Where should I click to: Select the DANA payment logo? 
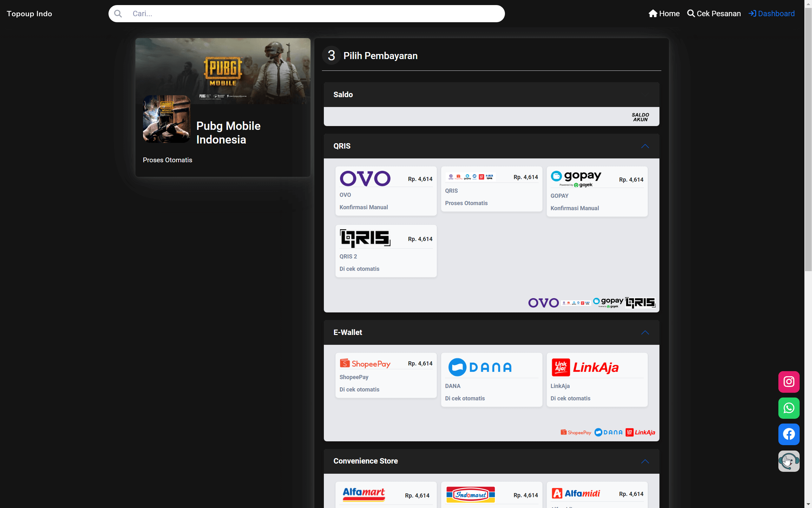(x=480, y=367)
